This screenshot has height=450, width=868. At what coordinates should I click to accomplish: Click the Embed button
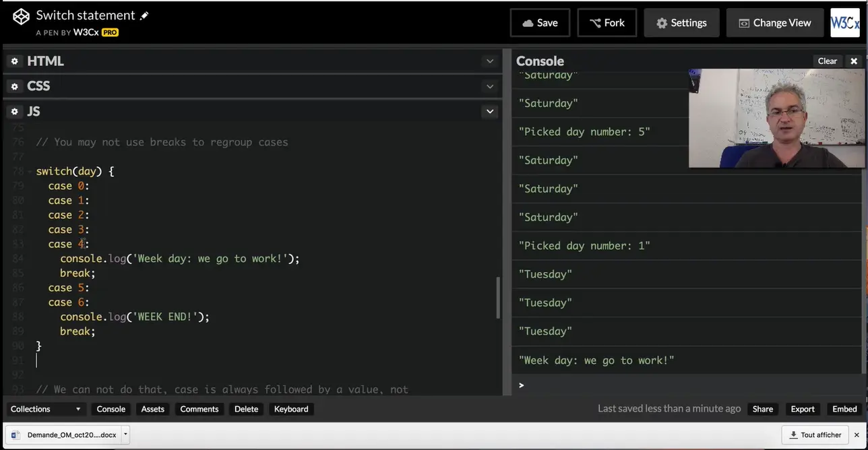pyautogui.click(x=844, y=409)
